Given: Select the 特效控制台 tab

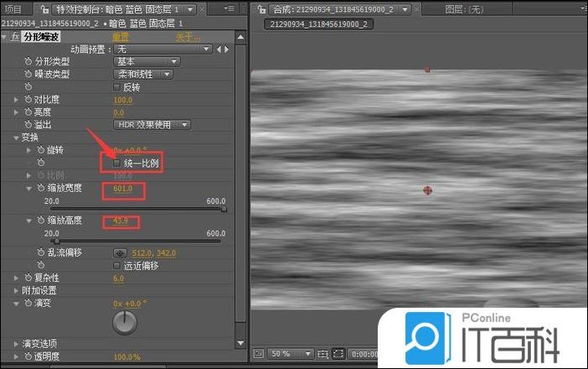Looking at the screenshot, I should pyautogui.click(x=118, y=8).
